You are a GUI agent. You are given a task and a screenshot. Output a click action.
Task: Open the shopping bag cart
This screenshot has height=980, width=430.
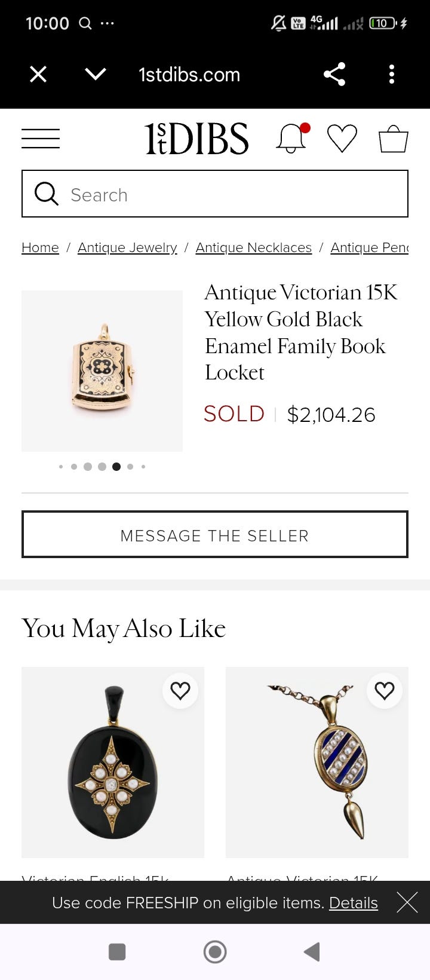click(x=394, y=139)
